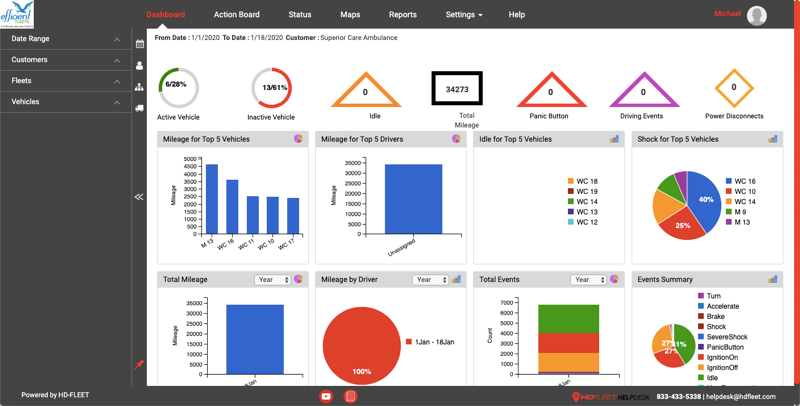800x406 pixels.
Task: Click the IgnitionOn legend entry
Action: coord(717,357)
